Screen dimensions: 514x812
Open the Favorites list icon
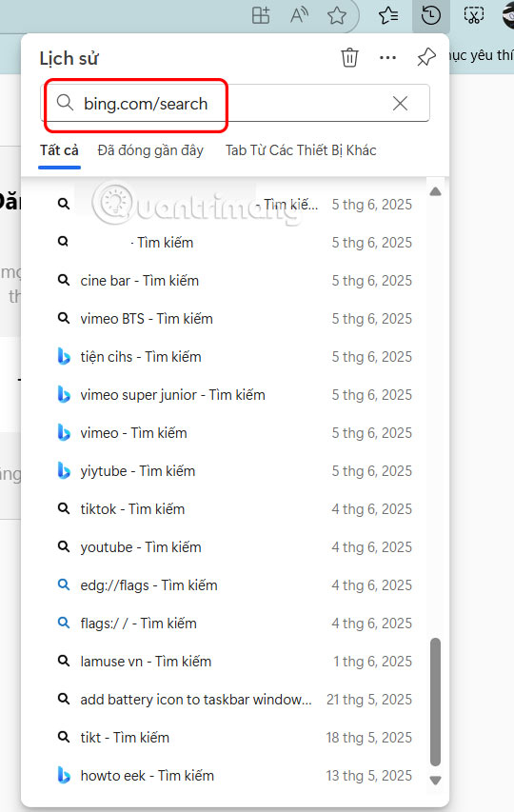pos(388,15)
